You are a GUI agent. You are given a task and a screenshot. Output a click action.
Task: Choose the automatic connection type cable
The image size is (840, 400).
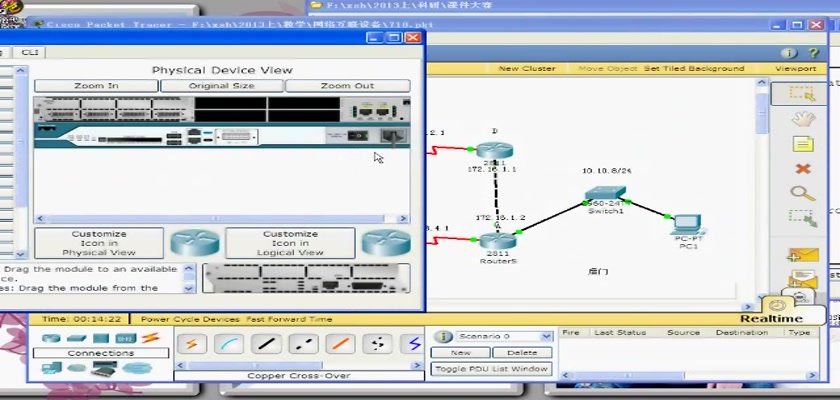click(x=192, y=344)
